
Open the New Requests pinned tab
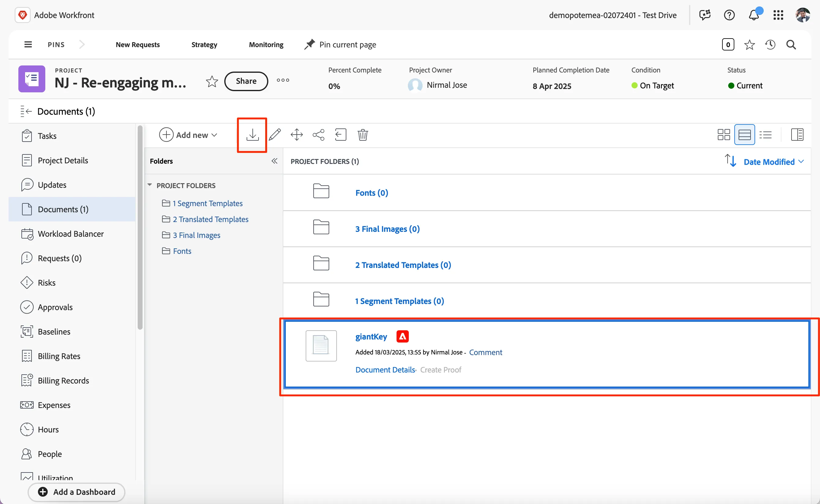(137, 44)
